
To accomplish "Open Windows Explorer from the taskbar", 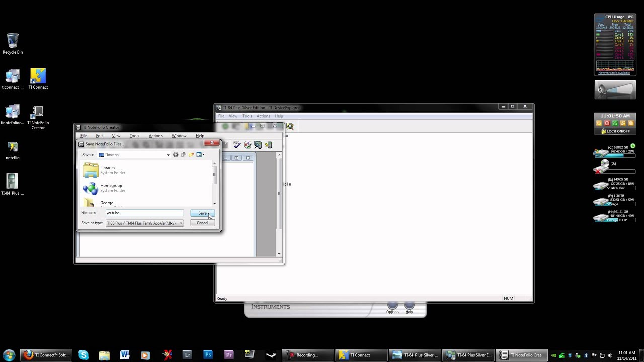I will point(104,355).
